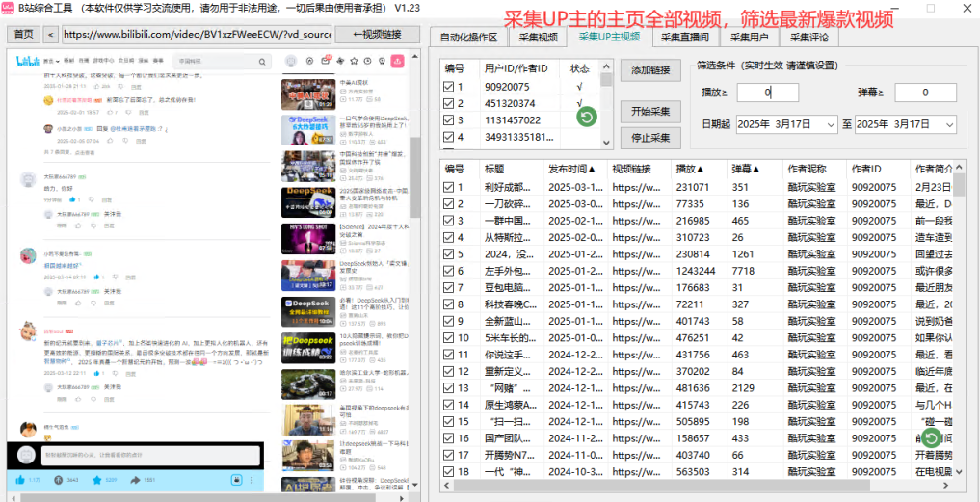Click the coin icon in bottom video bar
980x502 pixels.
tap(58, 480)
